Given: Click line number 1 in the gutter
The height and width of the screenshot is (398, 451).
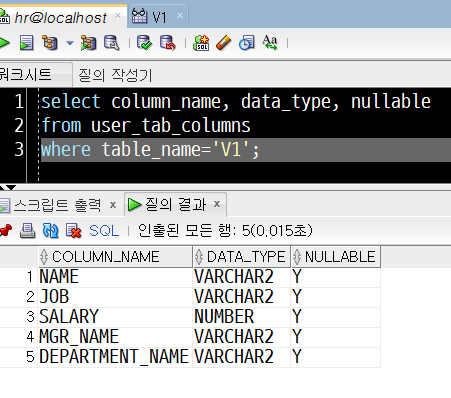Looking at the screenshot, I should pyautogui.click(x=19, y=101).
